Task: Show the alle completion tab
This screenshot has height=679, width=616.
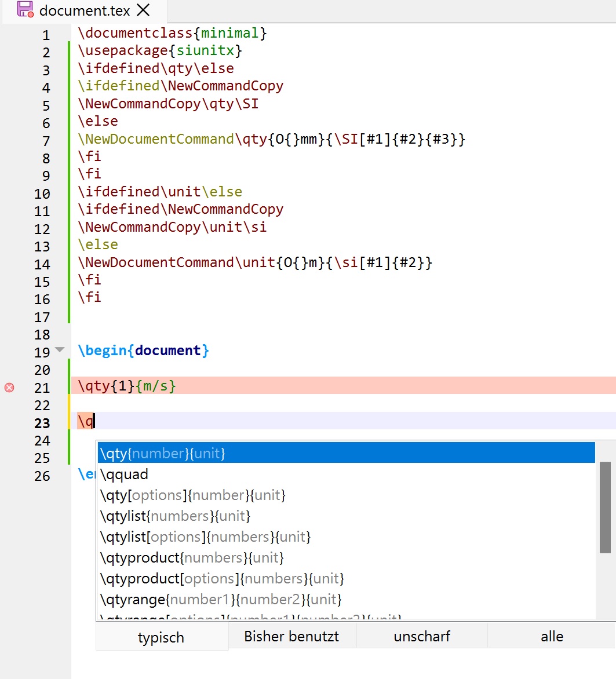Action: [x=552, y=637]
